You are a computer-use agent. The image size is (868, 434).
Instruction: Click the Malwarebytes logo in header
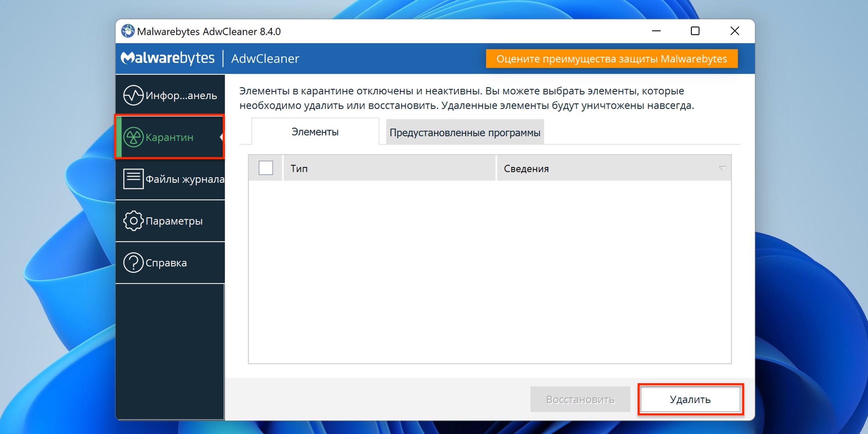(168, 58)
